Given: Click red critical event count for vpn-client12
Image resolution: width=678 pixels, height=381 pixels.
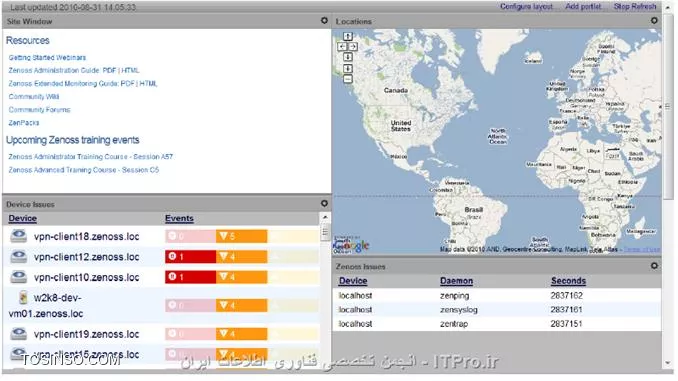Looking at the screenshot, I should pyautogui.click(x=190, y=256).
